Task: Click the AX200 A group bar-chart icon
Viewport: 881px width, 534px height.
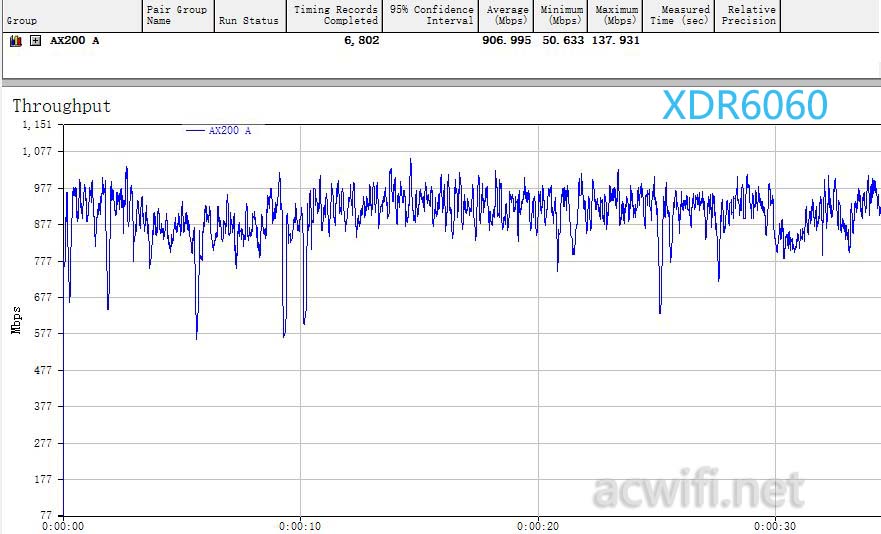Action: click(x=16, y=40)
